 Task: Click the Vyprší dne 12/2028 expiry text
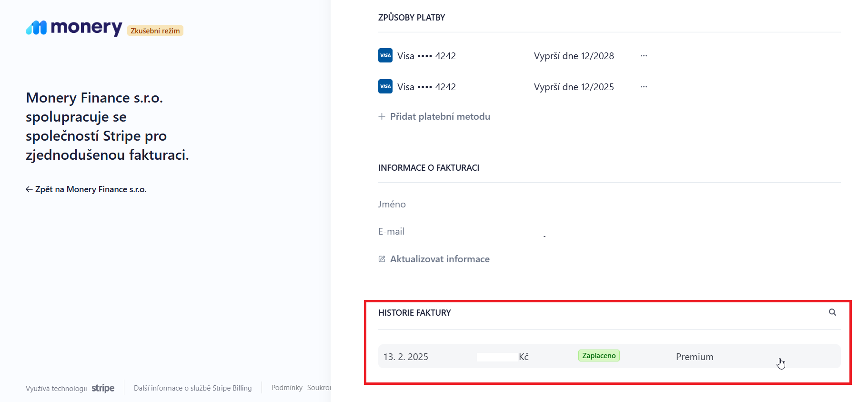click(574, 56)
